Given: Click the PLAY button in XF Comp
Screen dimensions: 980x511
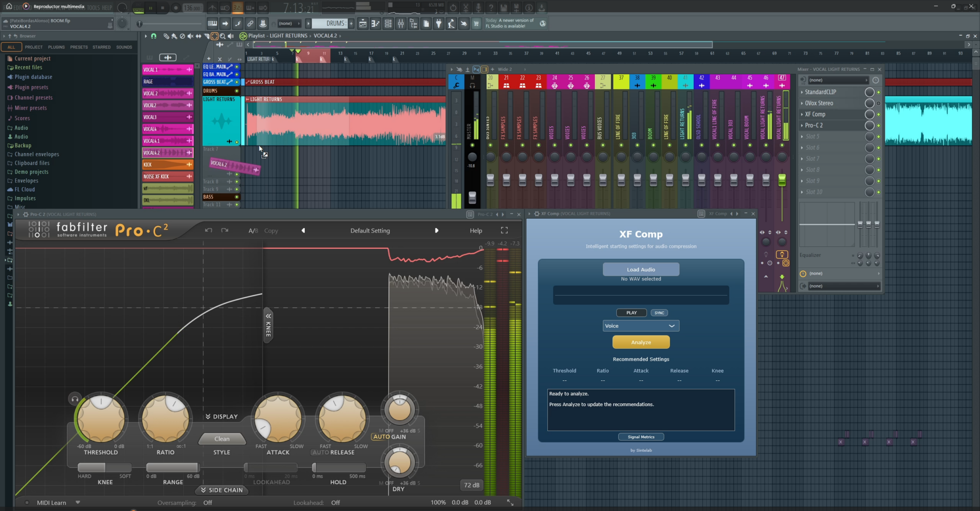Looking at the screenshot, I should pyautogui.click(x=632, y=313).
